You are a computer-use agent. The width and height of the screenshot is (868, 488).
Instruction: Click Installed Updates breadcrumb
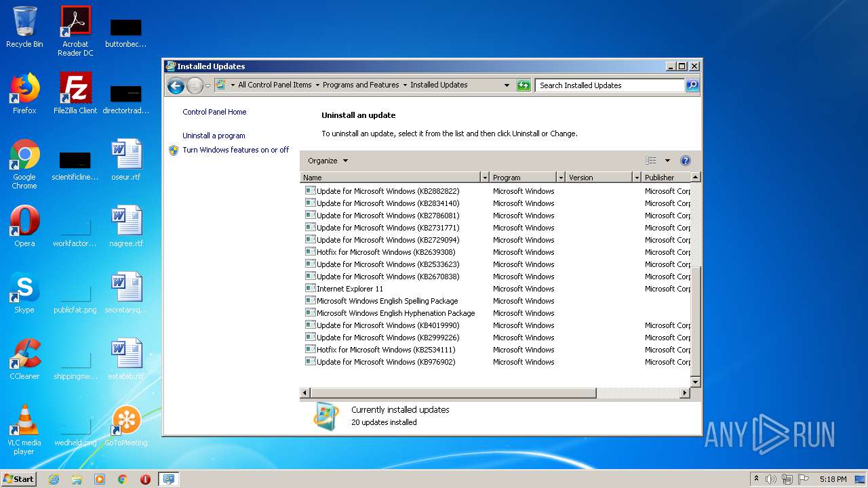(439, 85)
